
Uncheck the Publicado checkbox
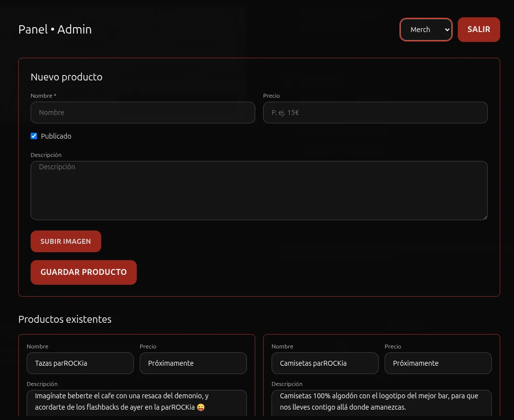pyautogui.click(x=34, y=136)
